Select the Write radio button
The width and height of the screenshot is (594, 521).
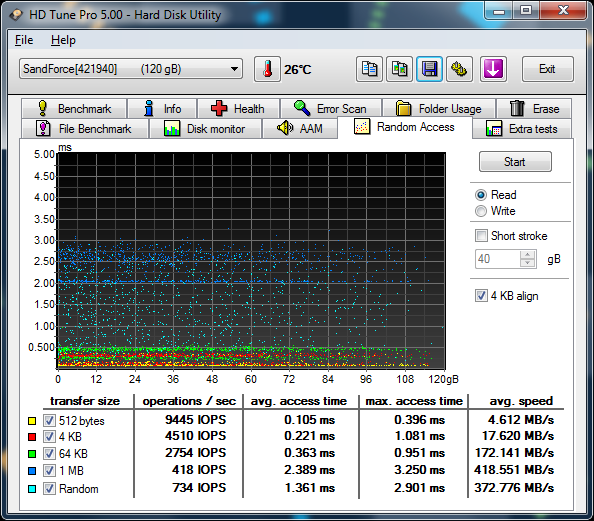481,211
